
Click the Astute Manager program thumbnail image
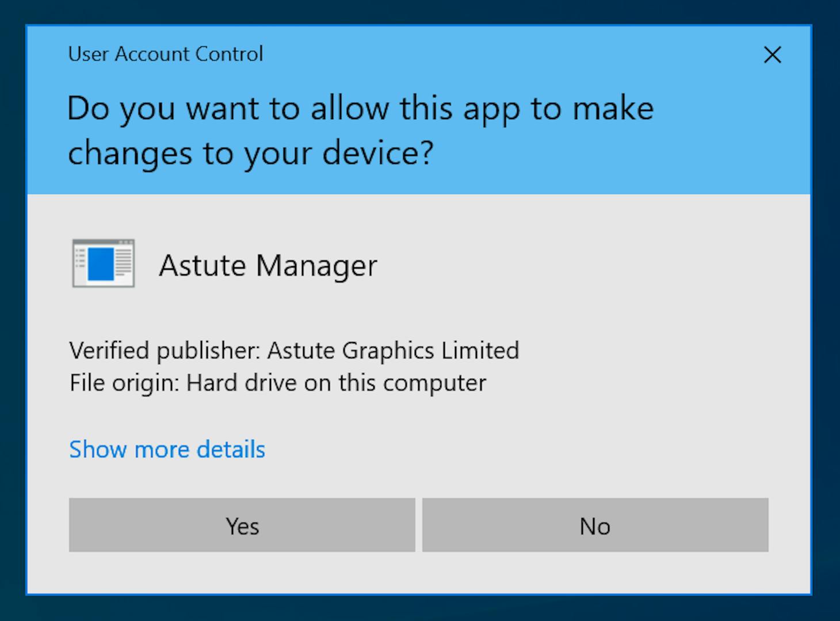102,263
